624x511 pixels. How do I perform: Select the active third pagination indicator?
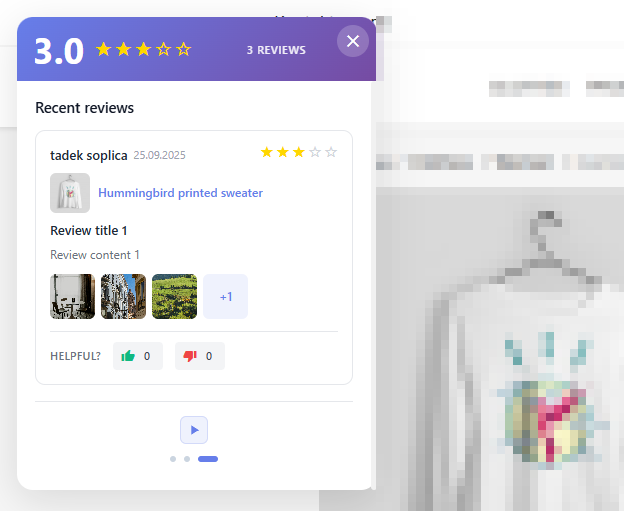tap(208, 459)
